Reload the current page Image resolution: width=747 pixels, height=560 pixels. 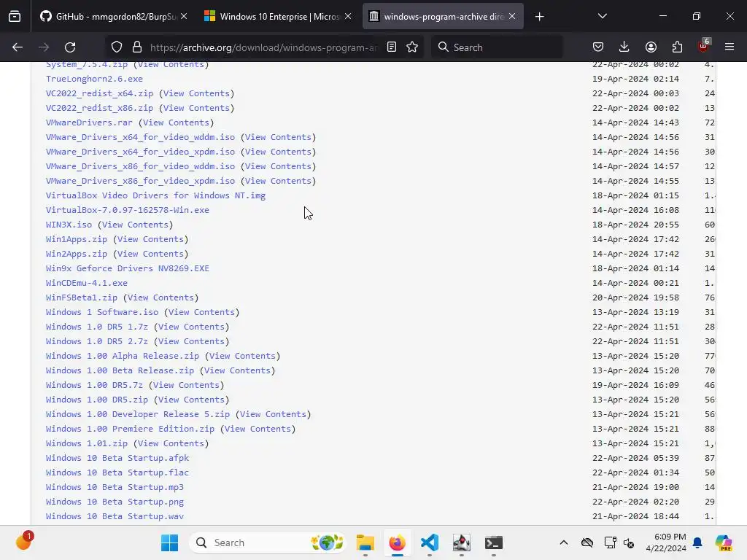tap(70, 47)
